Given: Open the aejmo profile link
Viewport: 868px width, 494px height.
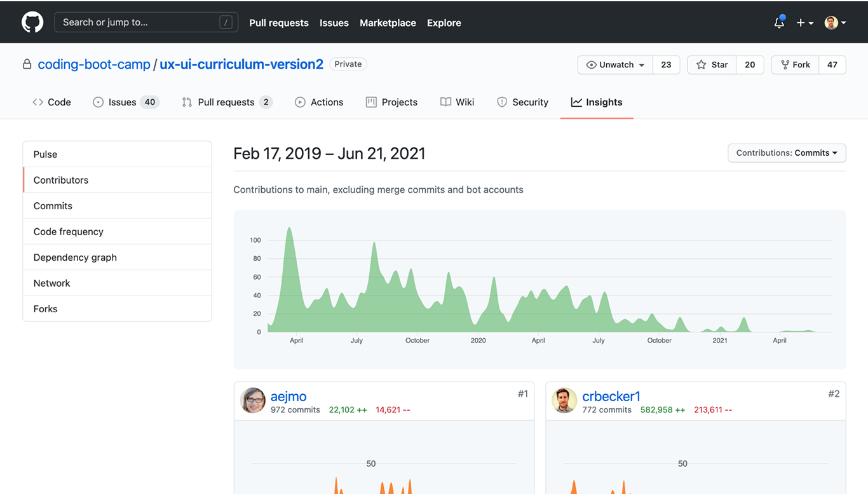Looking at the screenshot, I should point(288,396).
